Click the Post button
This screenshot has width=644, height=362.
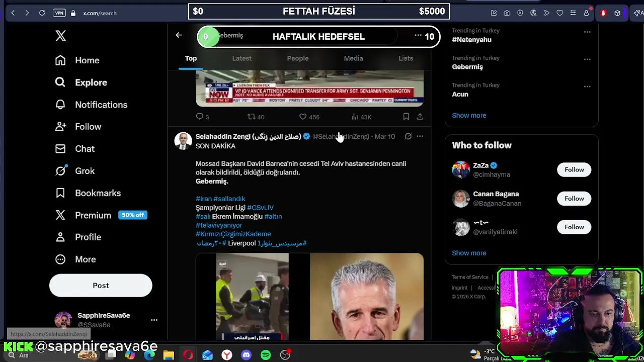pyautogui.click(x=101, y=286)
